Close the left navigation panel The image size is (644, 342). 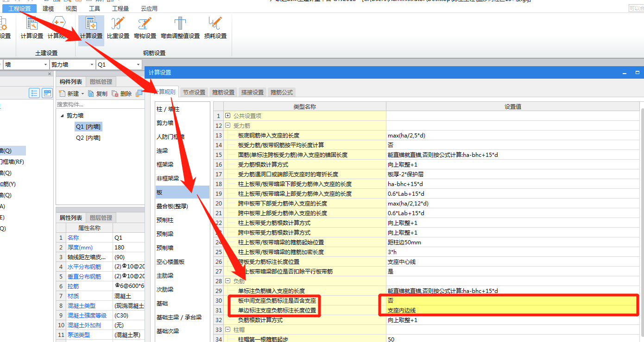tap(50, 74)
